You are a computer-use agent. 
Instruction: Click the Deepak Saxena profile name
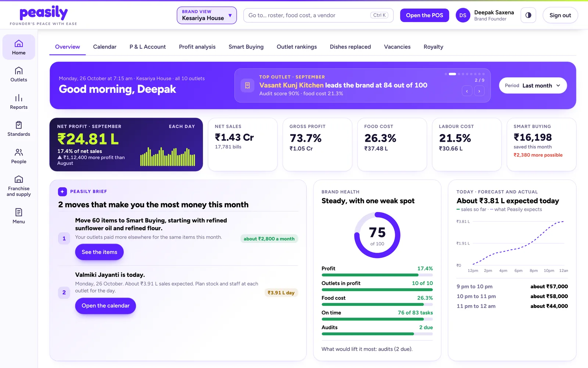pos(494,13)
